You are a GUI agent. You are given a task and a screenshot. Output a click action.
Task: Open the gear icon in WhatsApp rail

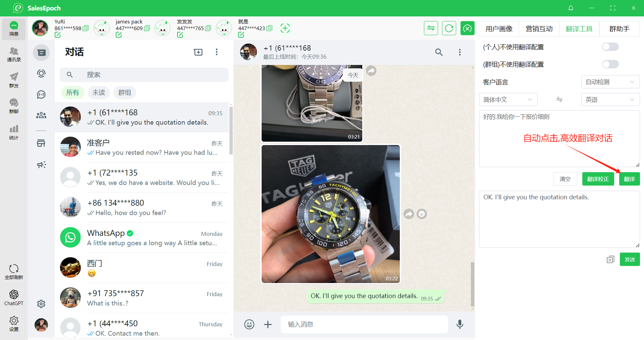coord(41,304)
